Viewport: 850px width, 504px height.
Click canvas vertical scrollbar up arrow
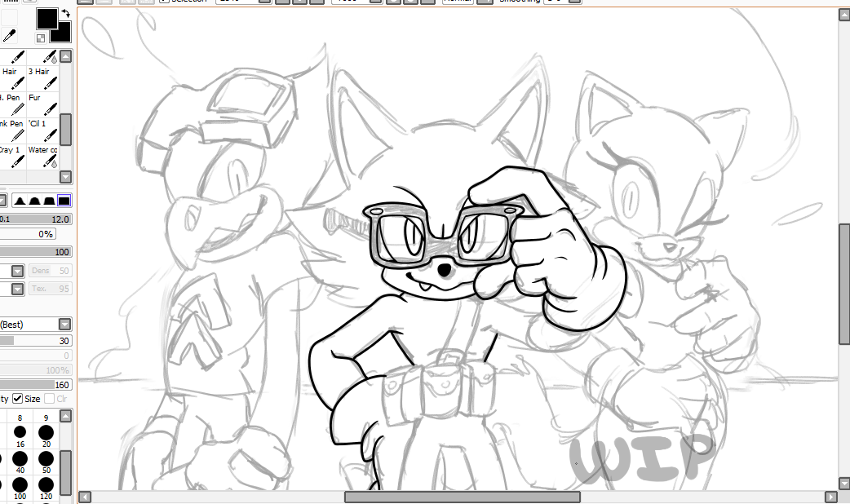844,15
